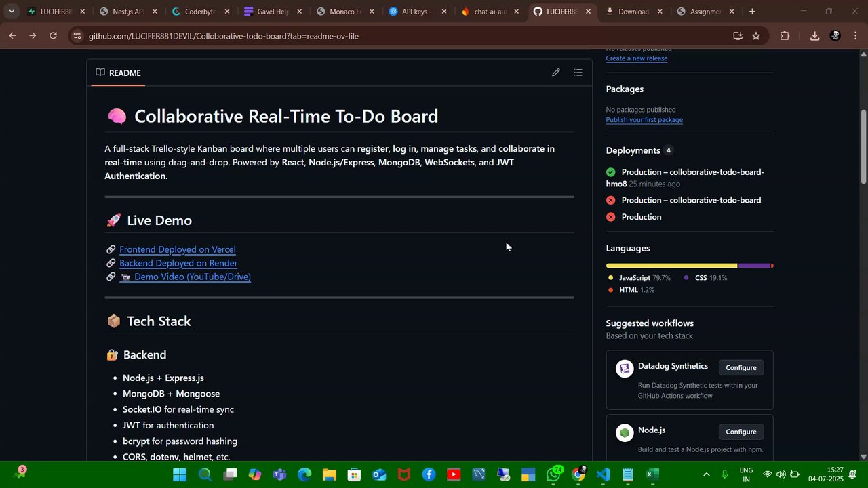Show hidden system tray icons
868x488 pixels.
[707, 474]
